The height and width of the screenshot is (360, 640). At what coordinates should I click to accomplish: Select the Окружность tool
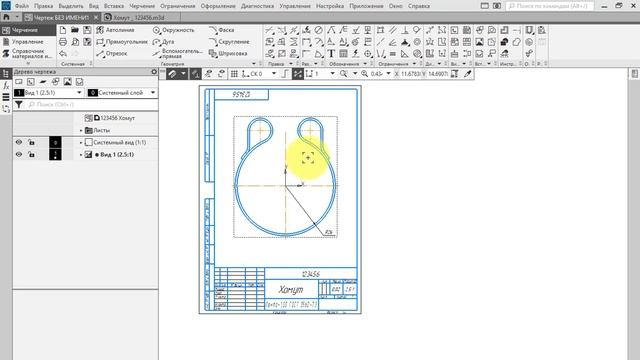tap(173, 30)
